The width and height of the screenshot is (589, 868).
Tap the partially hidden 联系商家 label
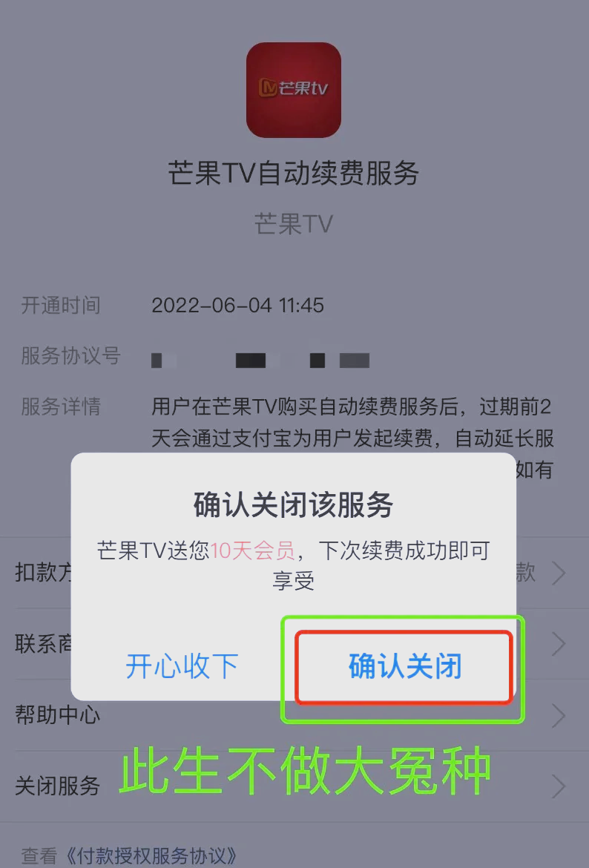pyautogui.click(x=43, y=645)
